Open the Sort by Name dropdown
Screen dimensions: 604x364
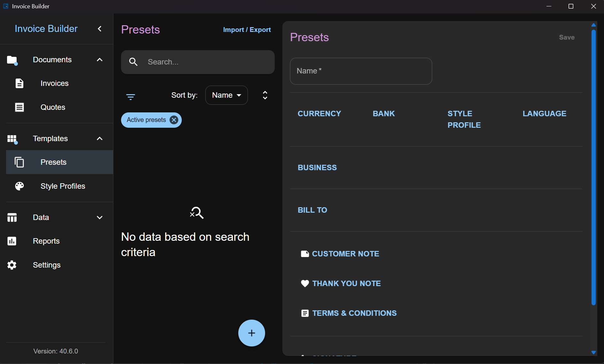(226, 95)
